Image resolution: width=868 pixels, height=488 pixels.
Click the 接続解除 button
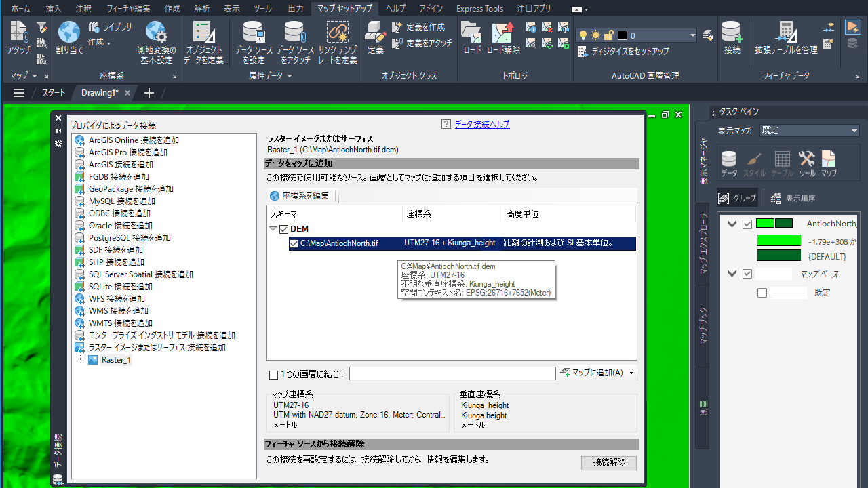pos(609,463)
